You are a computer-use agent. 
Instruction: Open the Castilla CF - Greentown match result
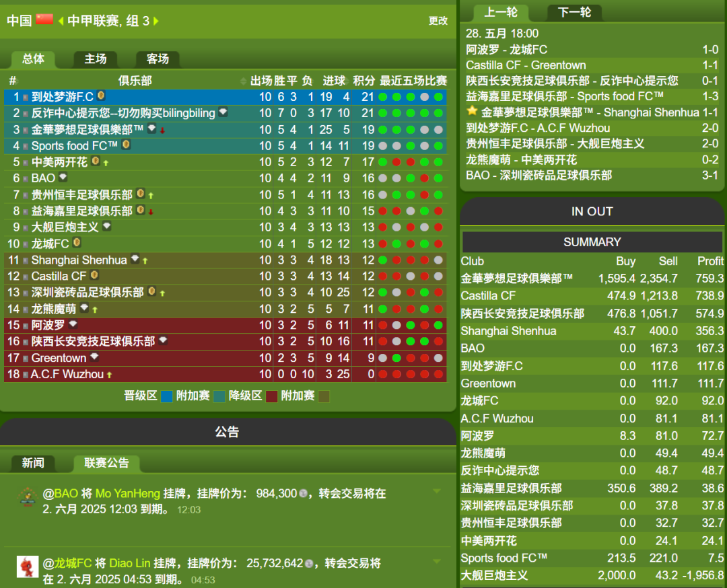coord(592,65)
